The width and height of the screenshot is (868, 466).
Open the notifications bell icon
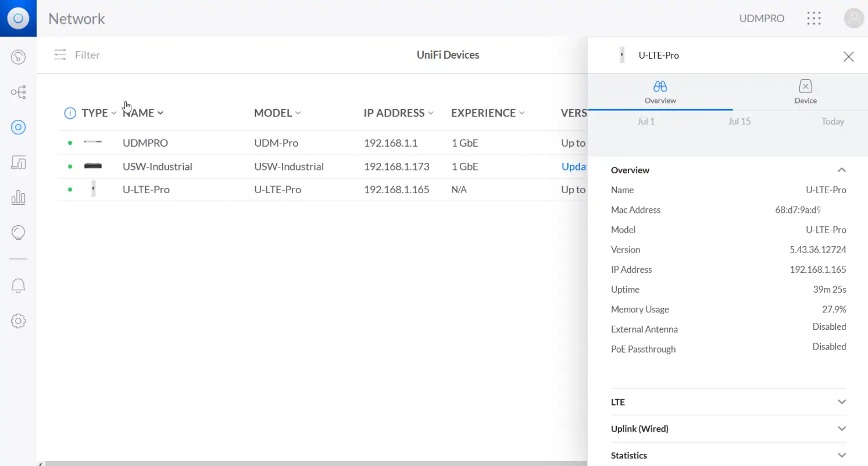[x=18, y=286]
